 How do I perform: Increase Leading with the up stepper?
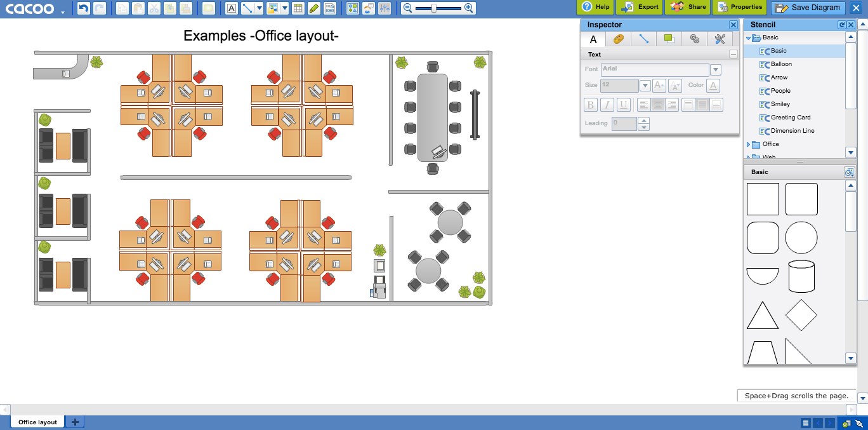point(644,120)
